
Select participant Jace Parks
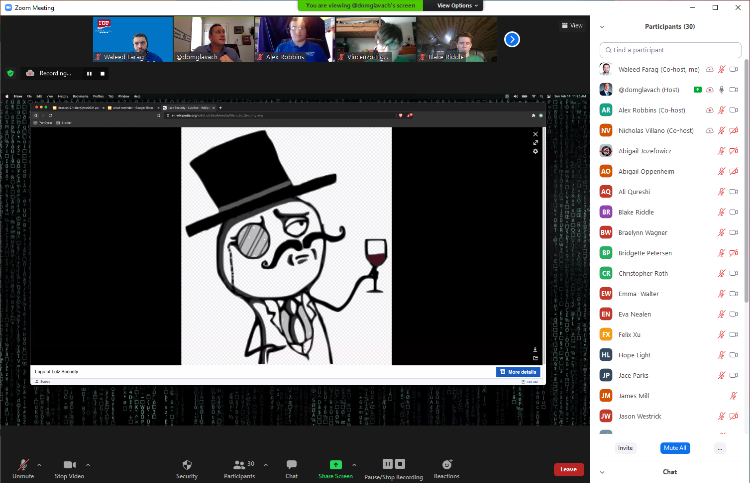click(x=670, y=375)
